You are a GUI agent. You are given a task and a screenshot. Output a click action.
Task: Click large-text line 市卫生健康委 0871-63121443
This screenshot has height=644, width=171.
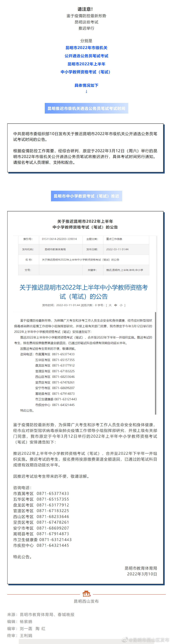pyautogui.click(x=43, y=539)
